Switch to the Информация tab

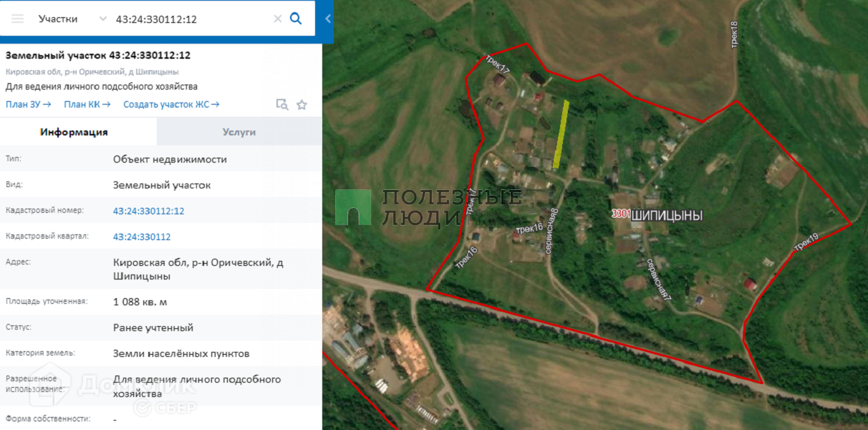click(x=74, y=132)
